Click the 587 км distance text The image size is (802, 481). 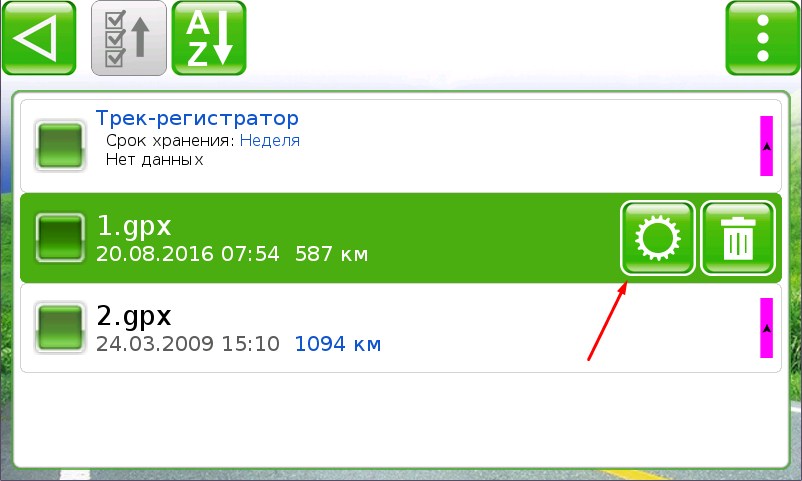tap(331, 254)
